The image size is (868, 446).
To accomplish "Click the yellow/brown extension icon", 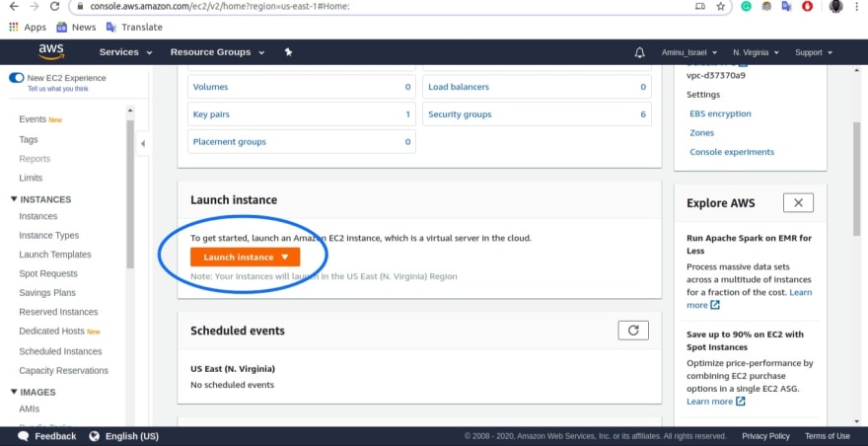I will (x=766, y=7).
